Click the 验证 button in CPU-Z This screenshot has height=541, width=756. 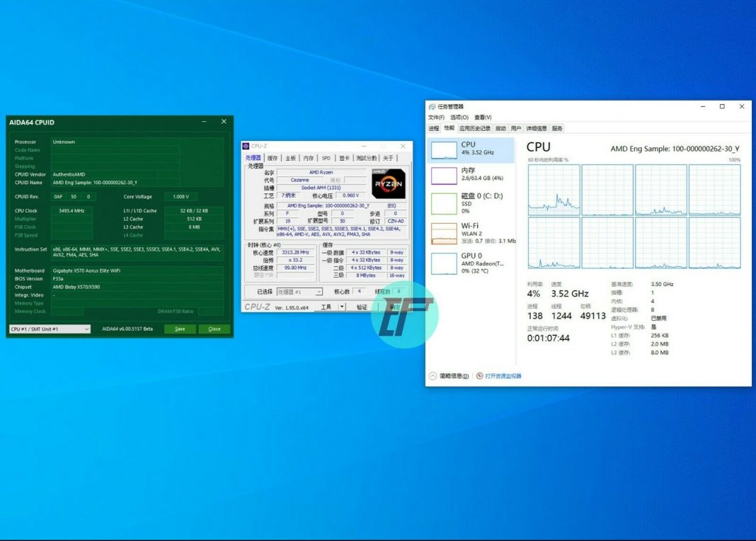[362, 307]
